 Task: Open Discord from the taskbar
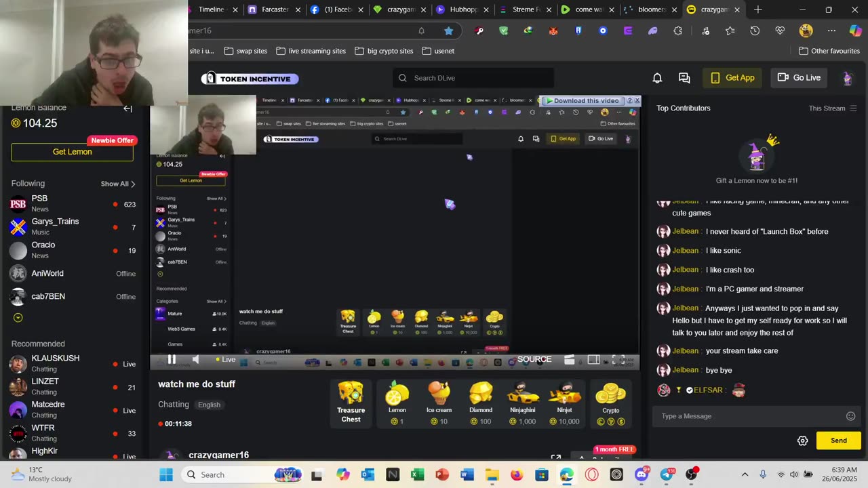coord(642,474)
